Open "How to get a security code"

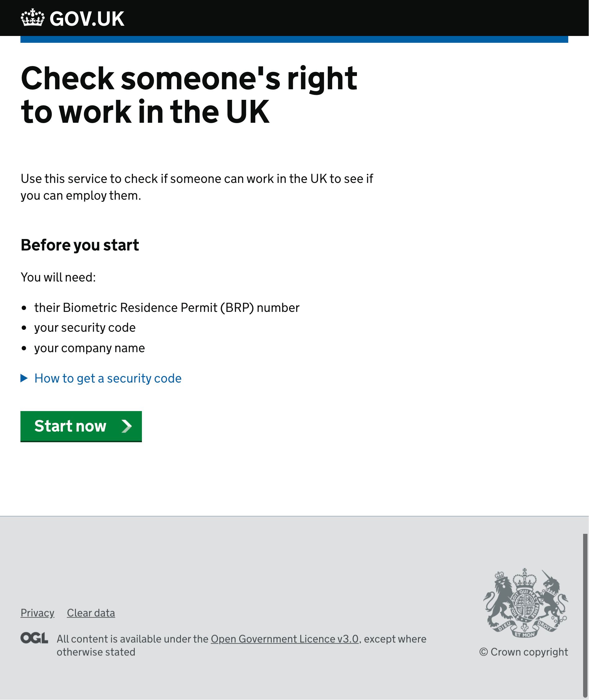pyautogui.click(x=108, y=378)
